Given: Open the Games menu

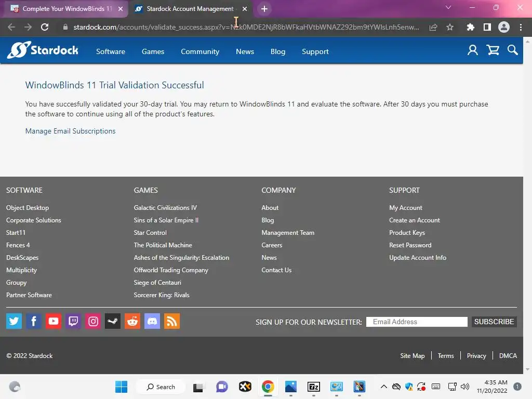Looking at the screenshot, I should coord(153,51).
